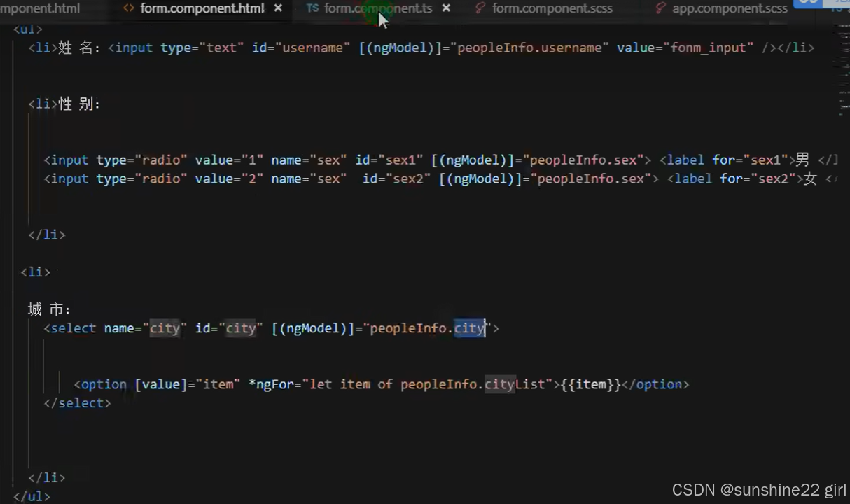Viewport: 850px width, 504px height.
Task: Click the 女 label text
Action: (810, 178)
